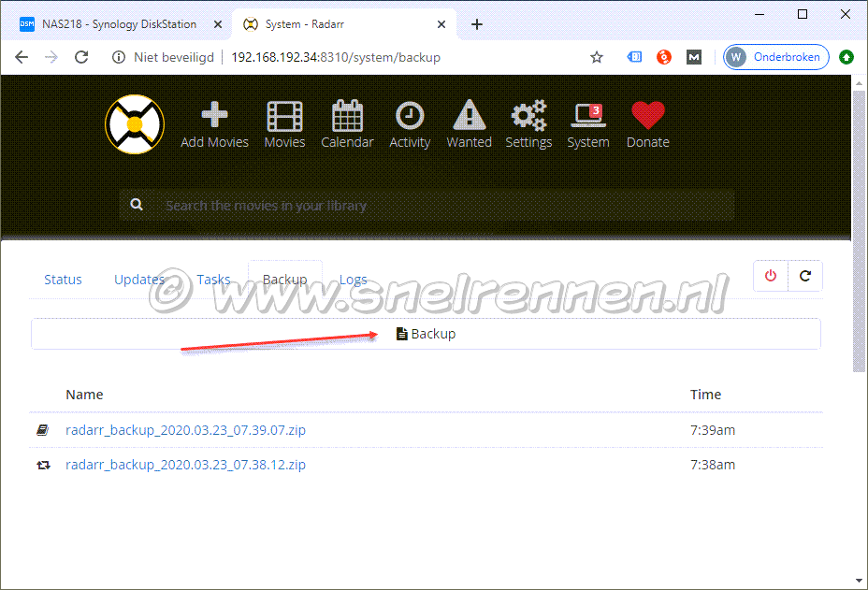Switch to the Logs tab
Screen dimensions: 868x590
[354, 280]
